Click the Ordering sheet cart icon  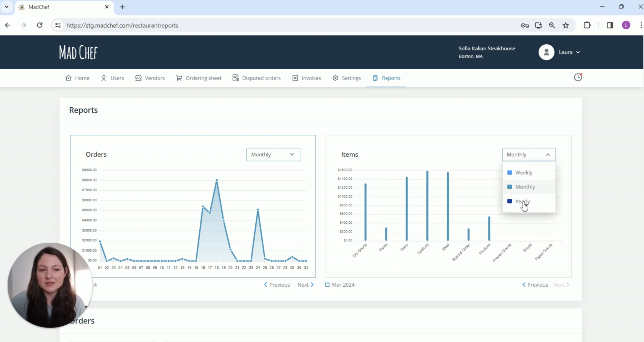coord(179,78)
